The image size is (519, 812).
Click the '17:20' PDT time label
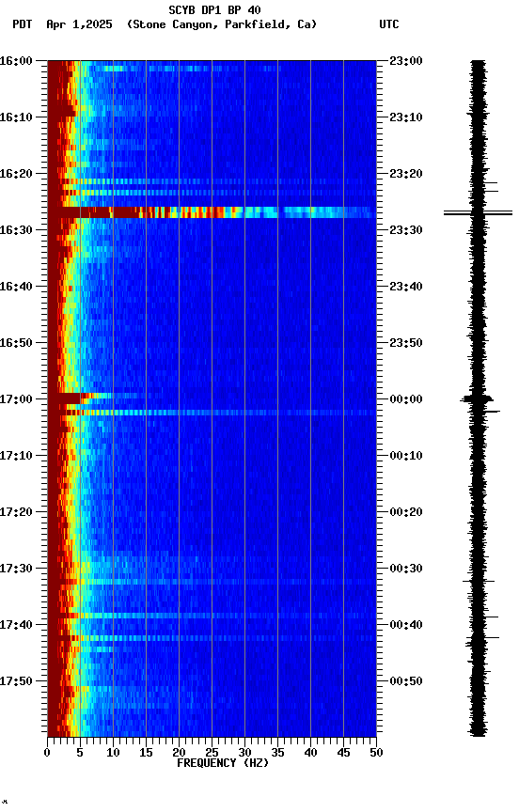point(16,512)
